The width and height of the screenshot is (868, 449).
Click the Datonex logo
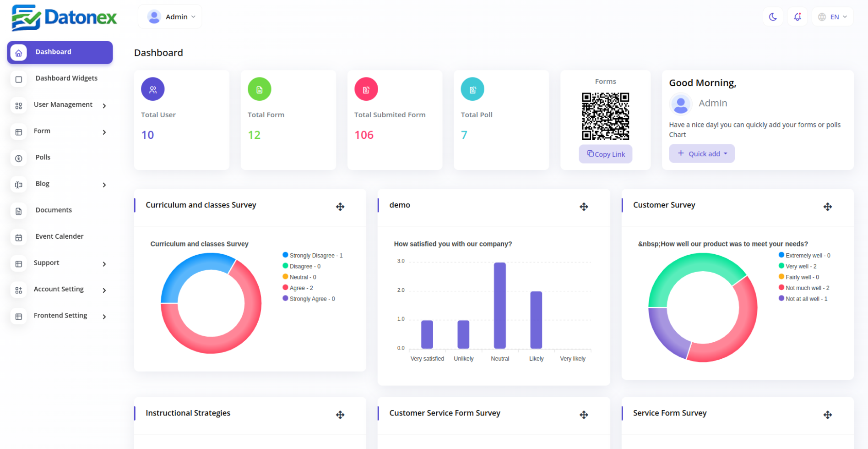tap(64, 18)
